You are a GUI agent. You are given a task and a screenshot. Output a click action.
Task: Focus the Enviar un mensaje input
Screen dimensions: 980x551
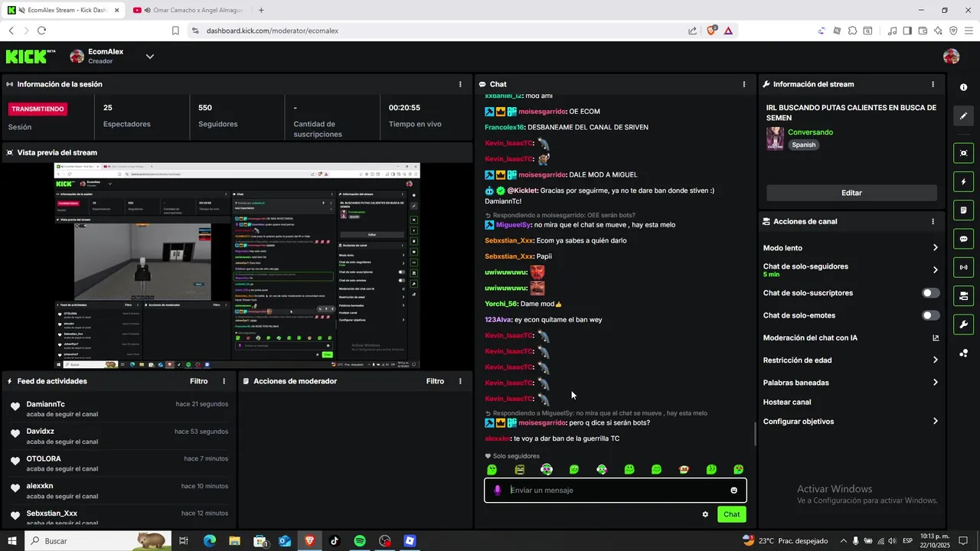616,491
